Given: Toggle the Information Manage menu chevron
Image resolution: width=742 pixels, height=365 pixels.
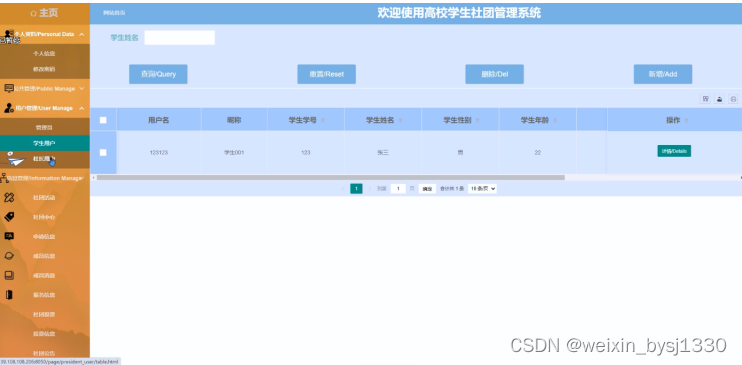Looking at the screenshot, I should (82, 178).
